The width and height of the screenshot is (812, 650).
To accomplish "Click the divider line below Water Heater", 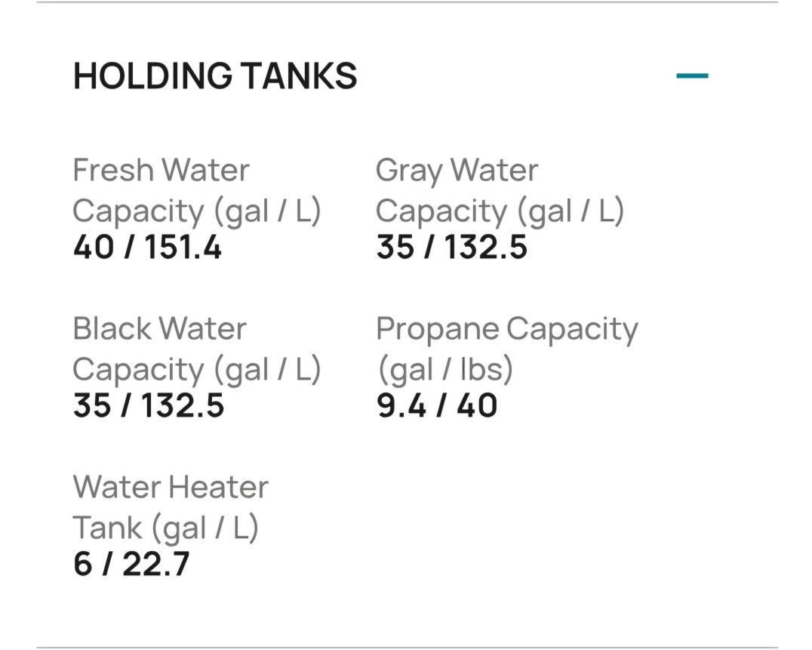I will point(406,647).
